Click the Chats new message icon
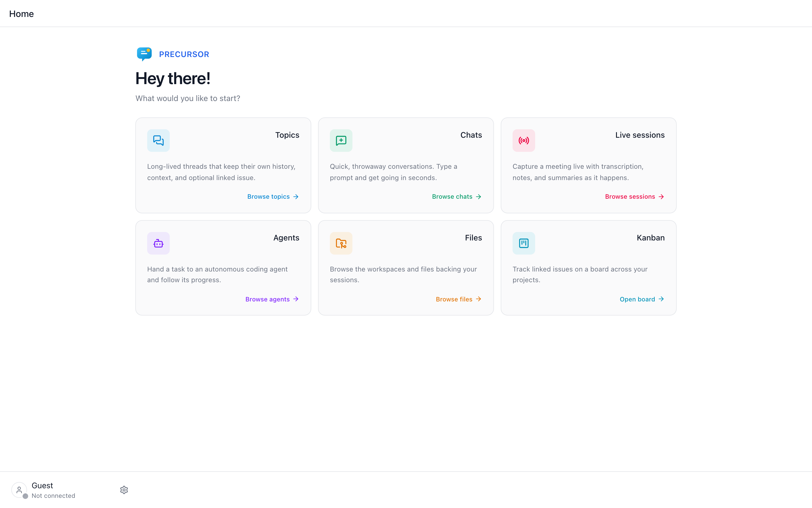812x508 pixels. coord(341,141)
